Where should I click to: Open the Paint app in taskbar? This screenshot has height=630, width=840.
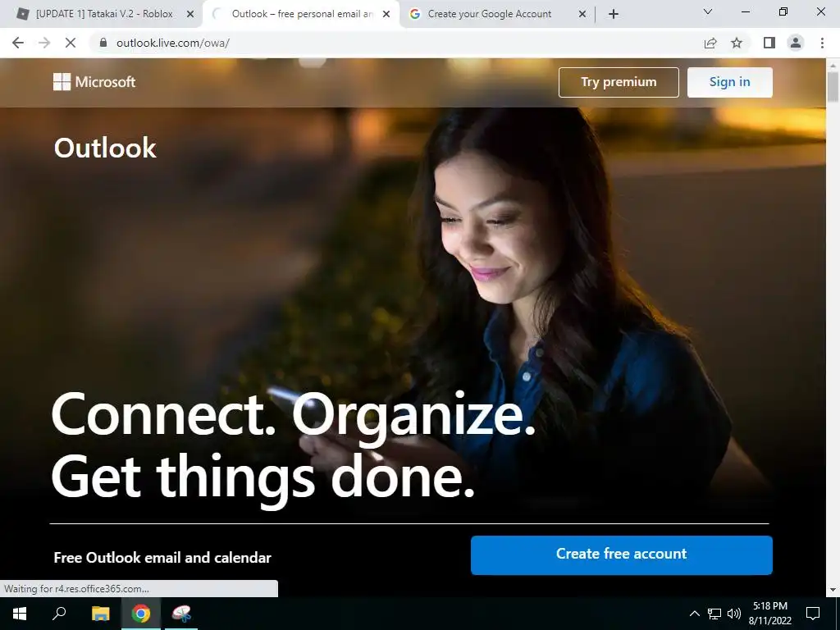coord(181,614)
